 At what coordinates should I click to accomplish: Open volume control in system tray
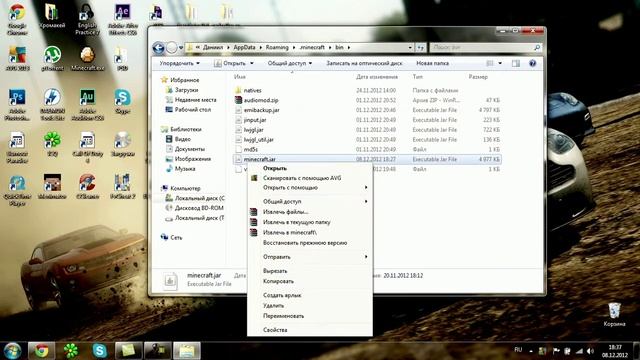pos(590,351)
